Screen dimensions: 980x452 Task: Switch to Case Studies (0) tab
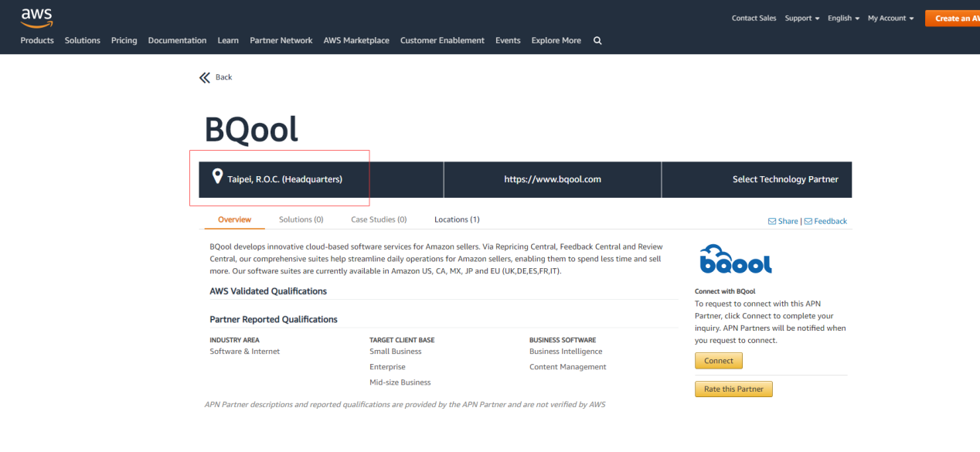[x=379, y=219]
